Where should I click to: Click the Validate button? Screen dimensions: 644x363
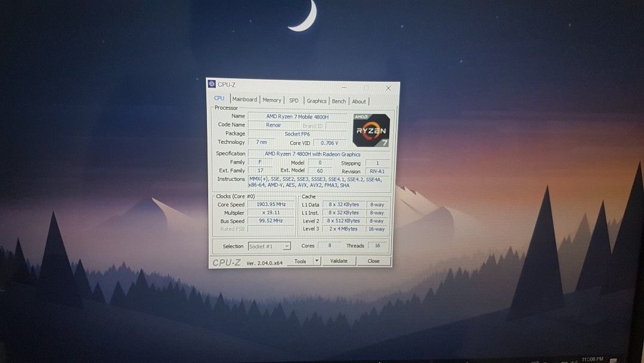[x=339, y=261]
